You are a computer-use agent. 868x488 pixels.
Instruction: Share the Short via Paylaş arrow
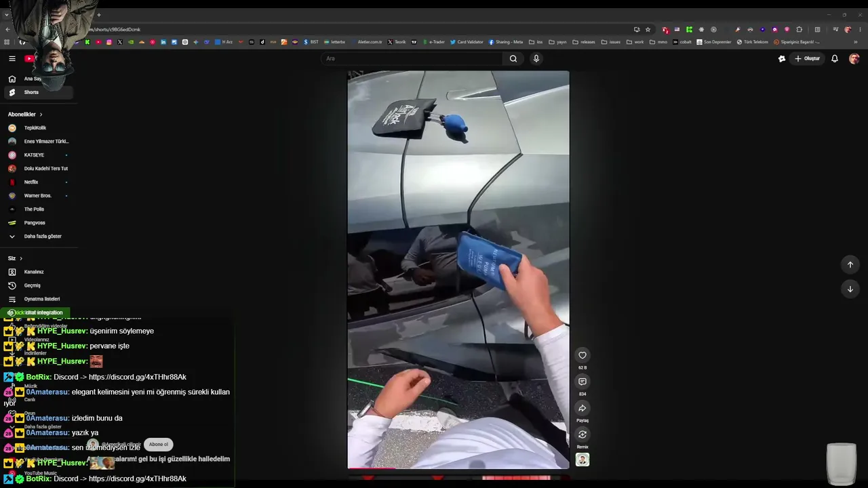pyautogui.click(x=582, y=408)
